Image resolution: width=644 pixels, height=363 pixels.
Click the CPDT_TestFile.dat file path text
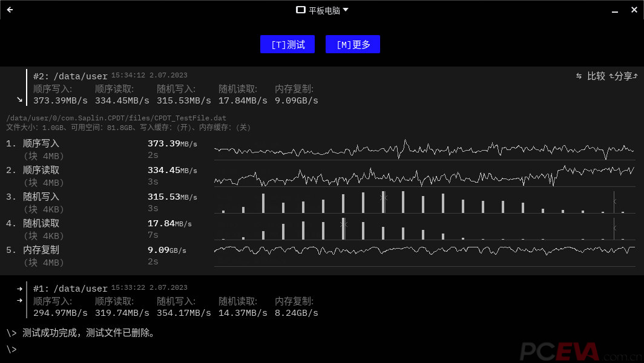pos(116,118)
